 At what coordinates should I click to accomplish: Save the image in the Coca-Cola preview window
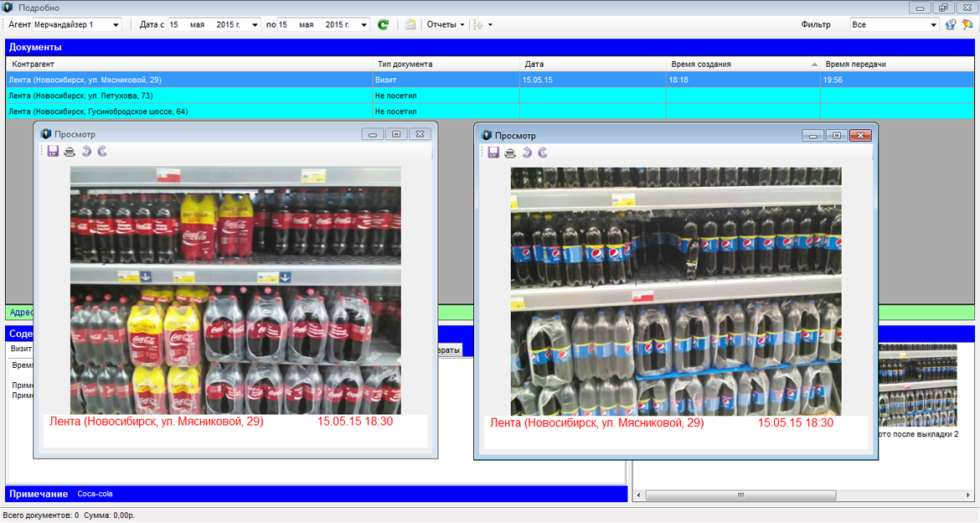(53, 152)
